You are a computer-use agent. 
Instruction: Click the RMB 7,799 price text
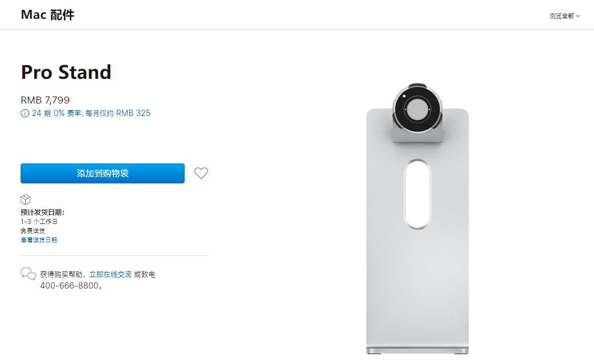[x=45, y=100]
